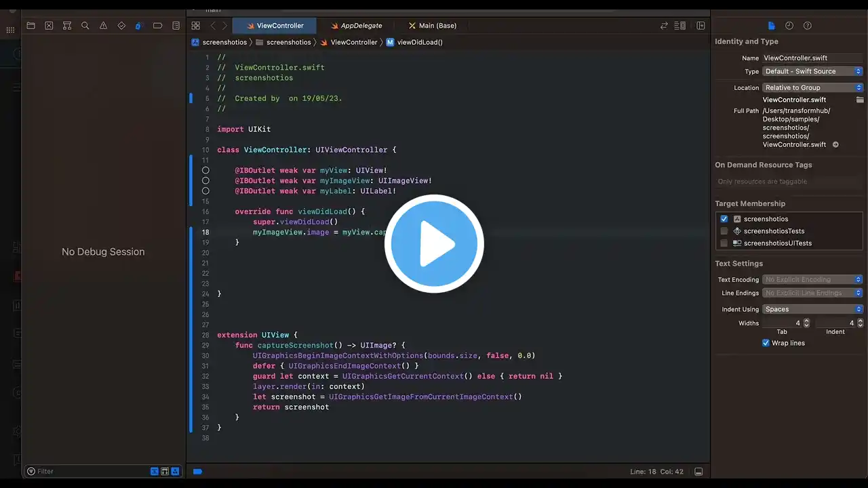Open the ViewController breadcrumb item
Screen dimensions: 868x488
349,42
